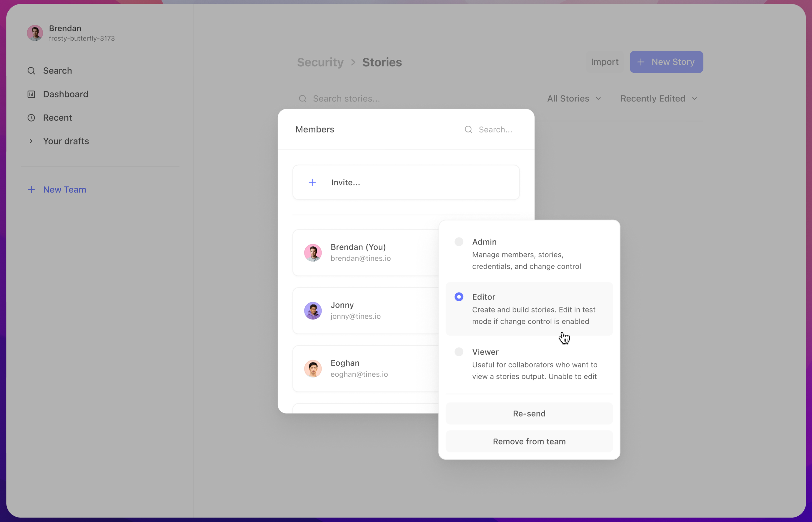Expand the Your drafts chevron
This screenshot has width=812, height=522.
31,141
